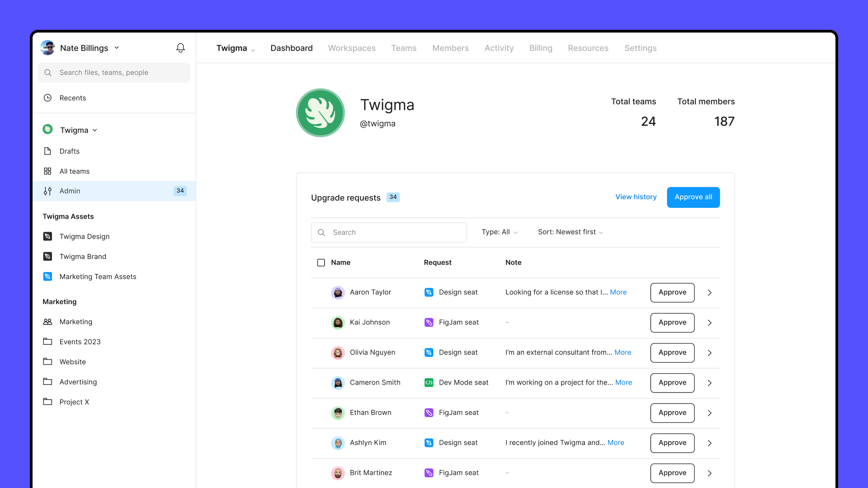The height and width of the screenshot is (488, 868).
Task: Click the Drafts document icon
Action: (48, 151)
